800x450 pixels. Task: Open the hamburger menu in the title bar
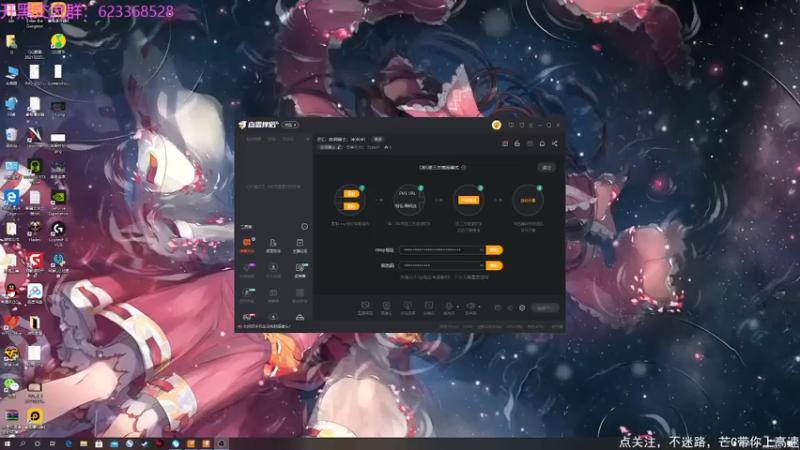pyautogui.click(x=531, y=125)
